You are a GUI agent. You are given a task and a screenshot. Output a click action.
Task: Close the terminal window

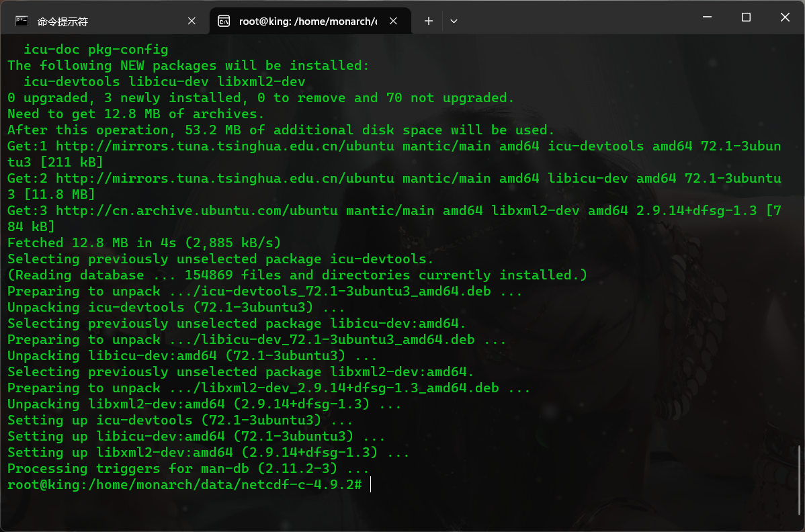point(785,17)
